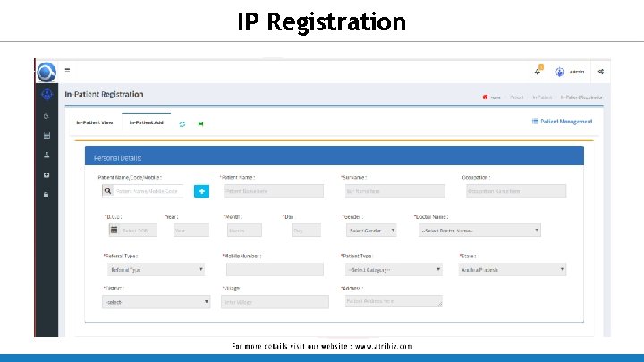Open the Patient Type Select Category dropdown
644x362 pixels.
pos(394,270)
